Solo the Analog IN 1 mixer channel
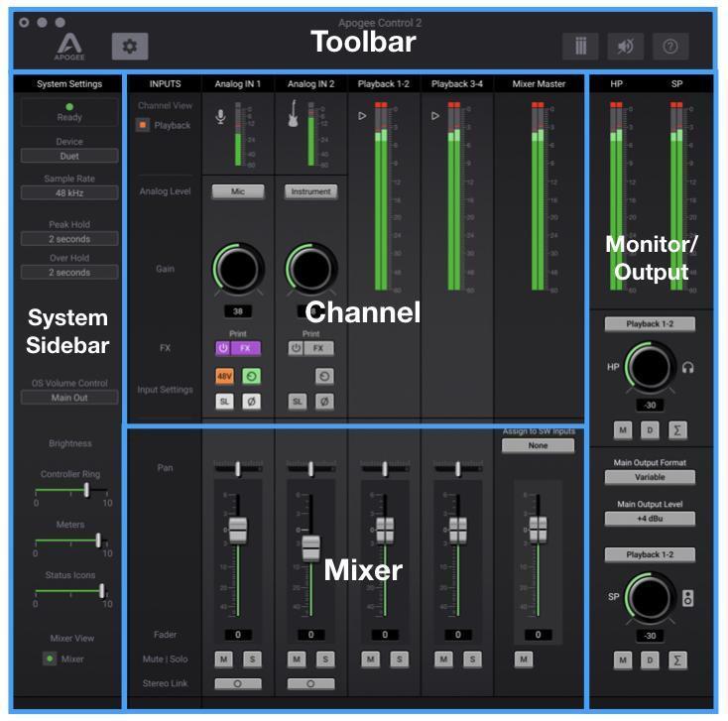Screen dimensions: 728x721 tap(252, 659)
